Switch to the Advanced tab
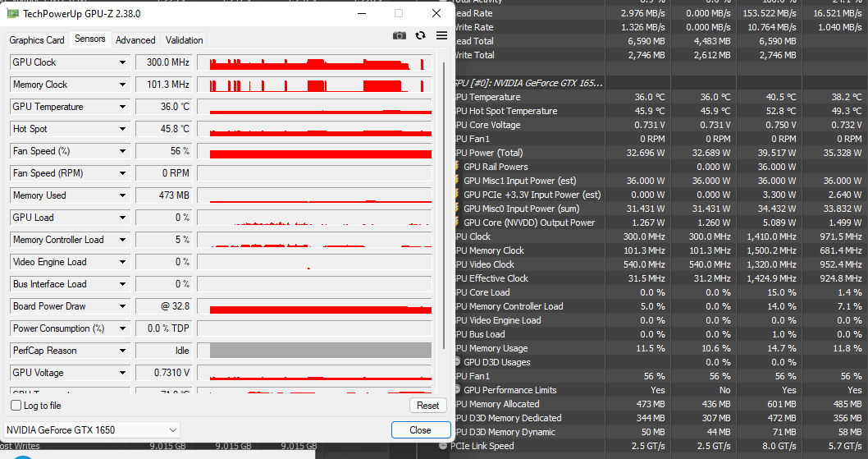This screenshot has width=868, height=459. (135, 40)
